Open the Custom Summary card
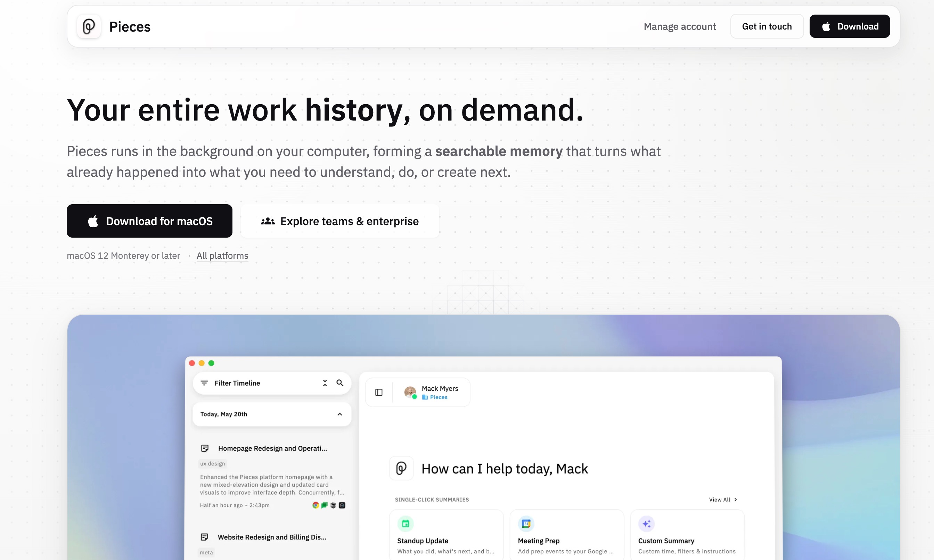 [x=687, y=535]
